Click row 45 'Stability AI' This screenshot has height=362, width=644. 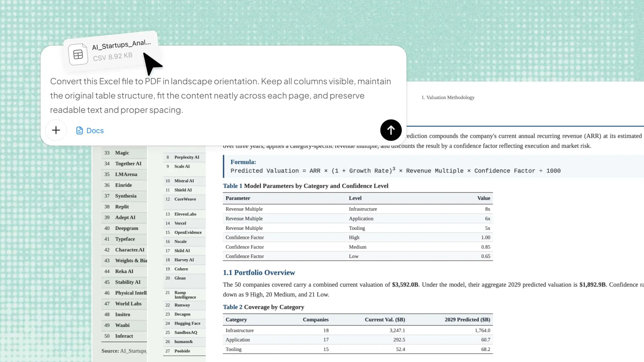coord(124,282)
